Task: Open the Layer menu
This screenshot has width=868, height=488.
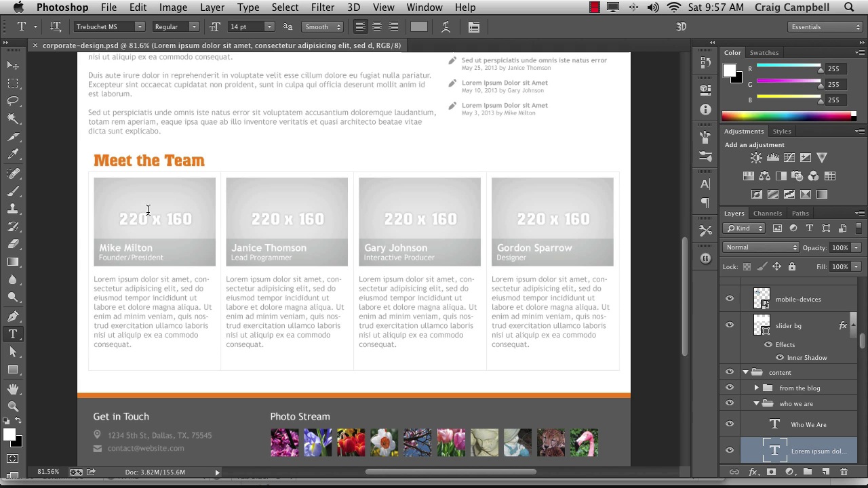Action: pos(212,7)
